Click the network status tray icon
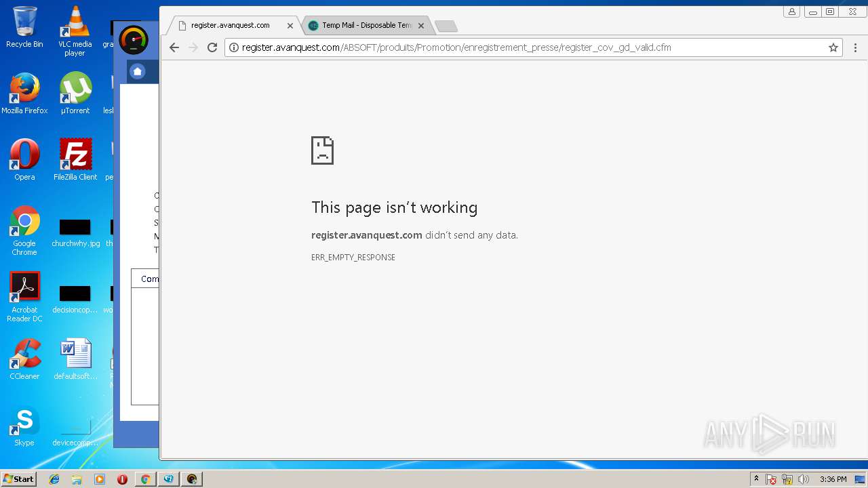This screenshot has width=868, height=488. (788, 479)
